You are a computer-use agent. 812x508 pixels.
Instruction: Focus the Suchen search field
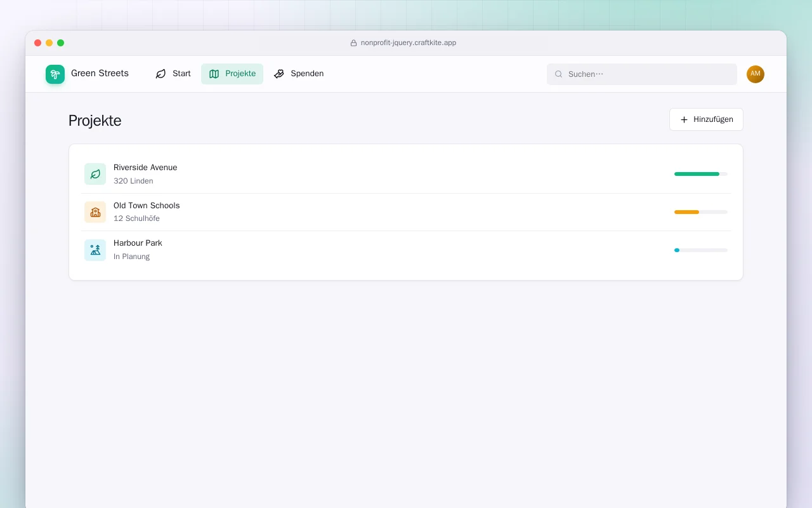coord(642,74)
